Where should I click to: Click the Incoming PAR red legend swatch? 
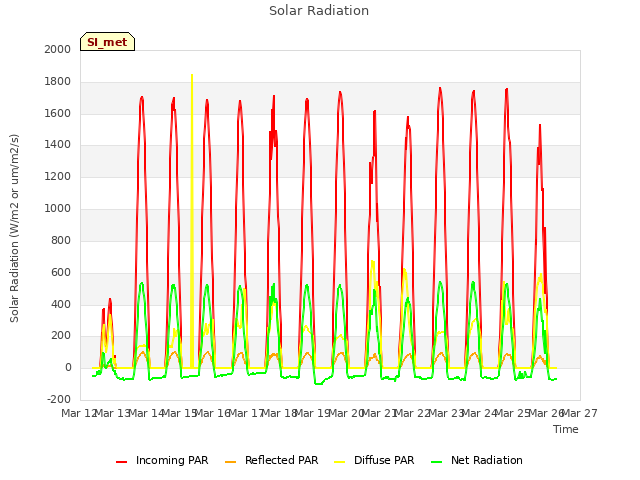tap(122, 462)
